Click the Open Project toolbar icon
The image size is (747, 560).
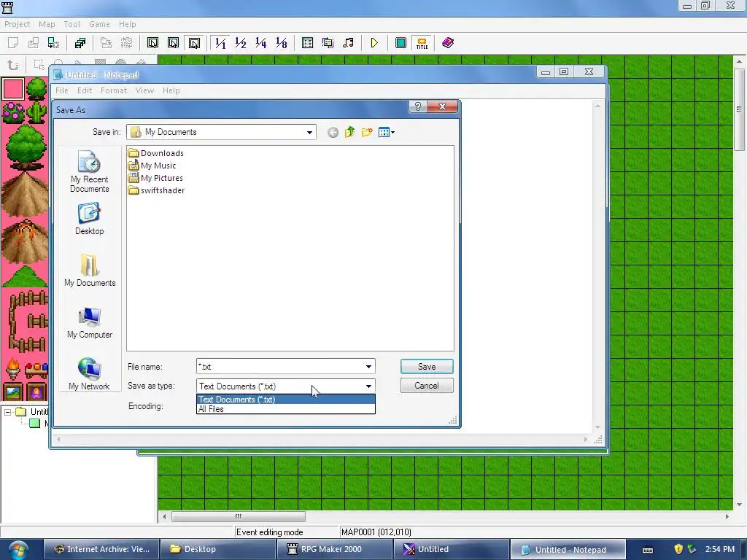34,43
